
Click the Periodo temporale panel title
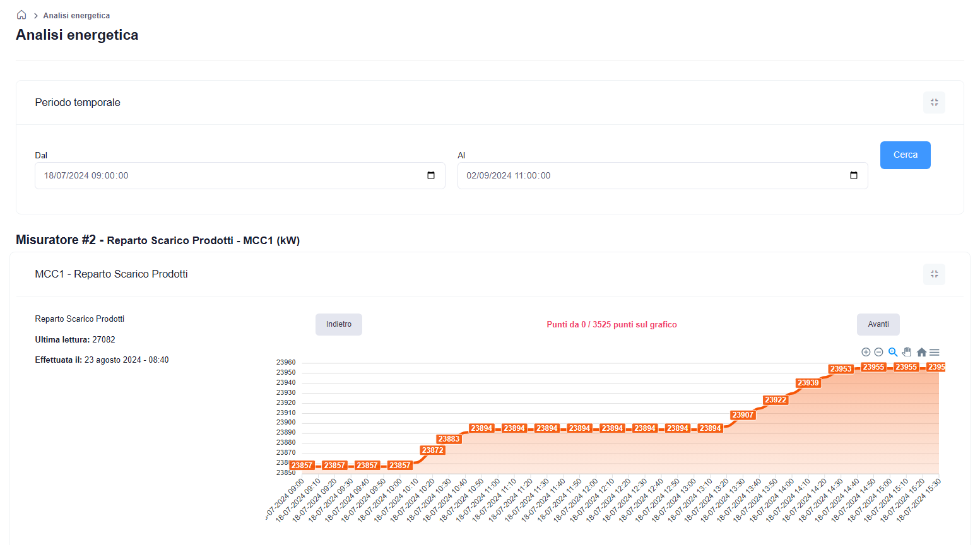78,102
